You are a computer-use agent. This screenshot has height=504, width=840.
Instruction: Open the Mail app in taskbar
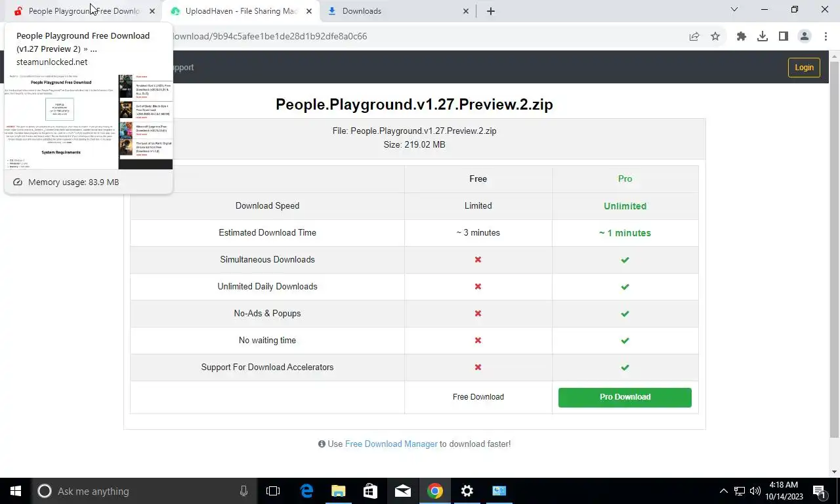(403, 491)
